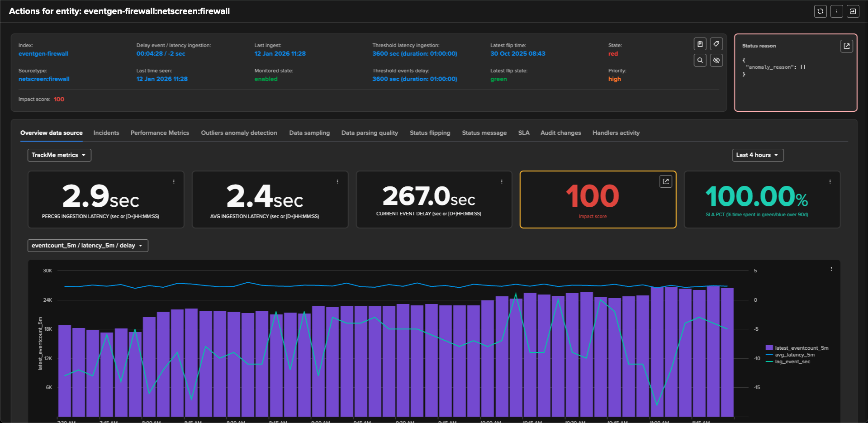Image resolution: width=868 pixels, height=423 pixels.
Task: Click the netscreen:firewall sourcetype link
Action: [44, 79]
